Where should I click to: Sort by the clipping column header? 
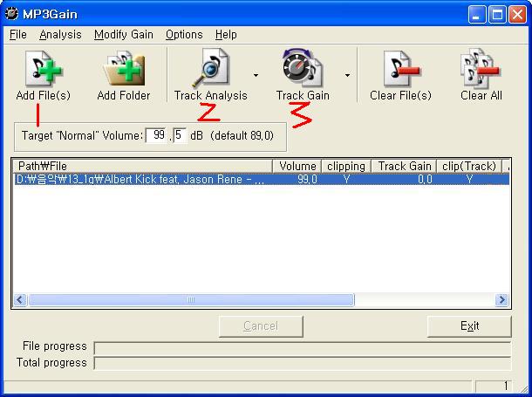click(346, 166)
